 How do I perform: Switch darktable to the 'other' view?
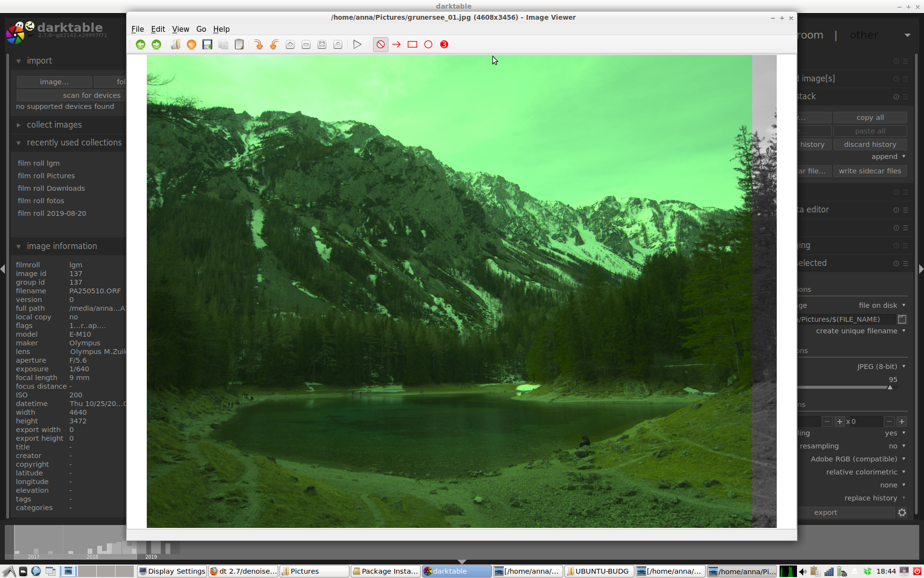click(864, 35)
